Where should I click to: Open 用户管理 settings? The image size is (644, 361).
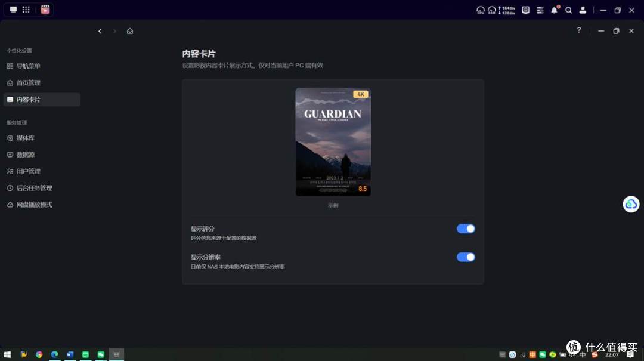[42, 171]
